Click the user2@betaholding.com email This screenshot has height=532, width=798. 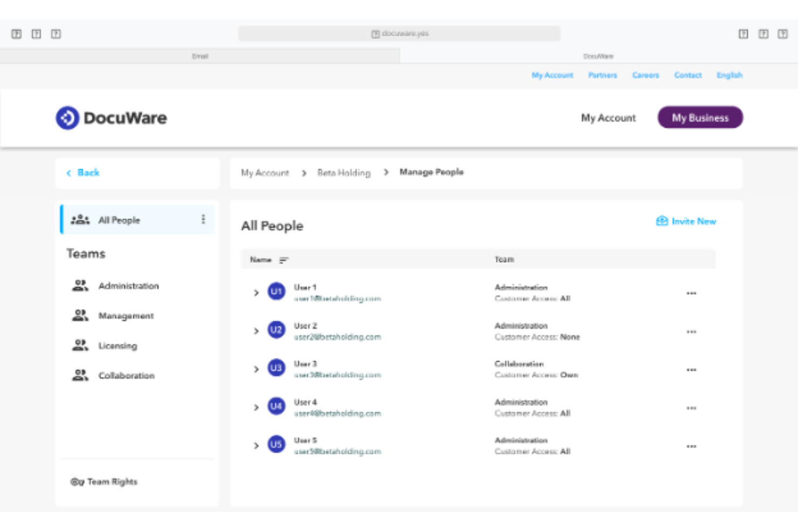[338, 337]
